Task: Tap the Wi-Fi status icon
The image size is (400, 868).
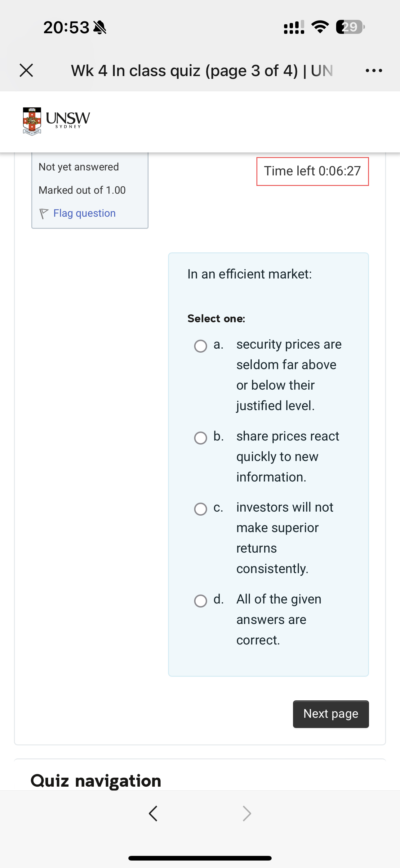Action: coord(320,27)
